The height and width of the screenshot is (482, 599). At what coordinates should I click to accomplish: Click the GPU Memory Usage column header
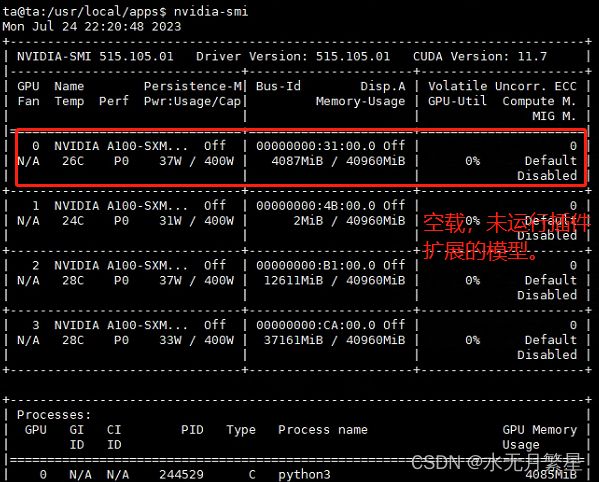click(539, 437)
